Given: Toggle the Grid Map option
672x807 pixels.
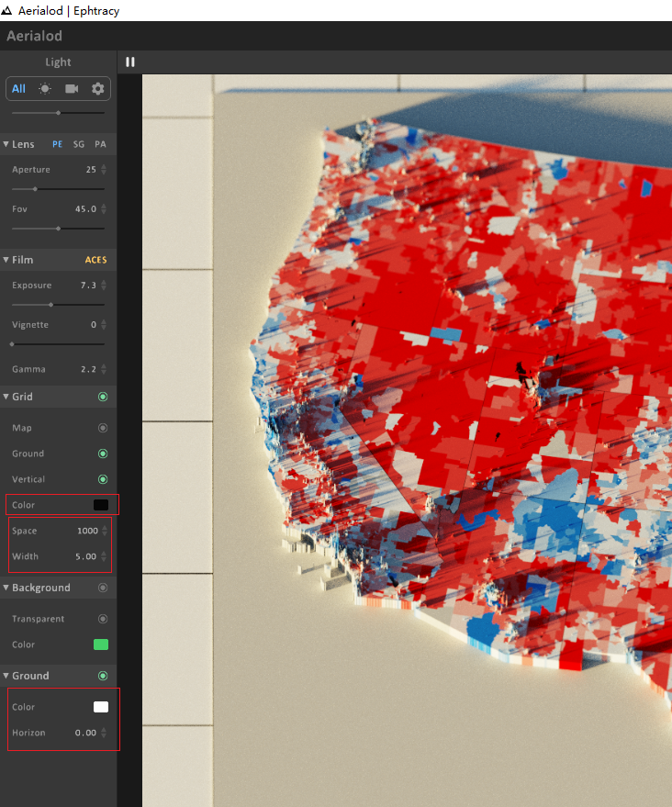Looking at the screenshot, I should [102, 428].
